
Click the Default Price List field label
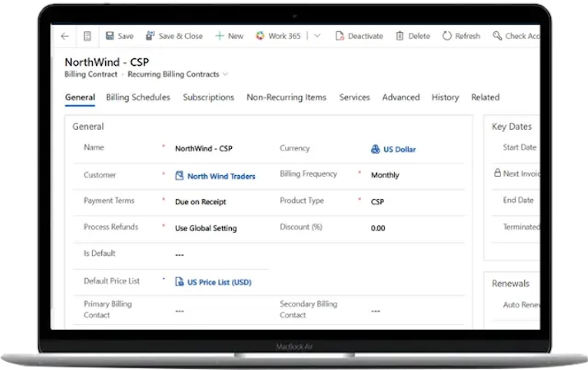(112, 280)
